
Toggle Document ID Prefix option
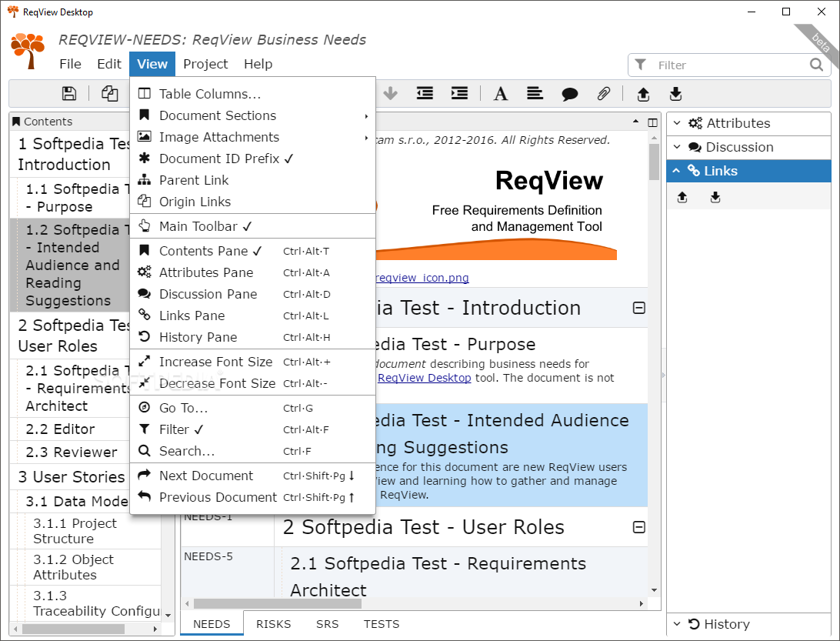coord(252,159)
